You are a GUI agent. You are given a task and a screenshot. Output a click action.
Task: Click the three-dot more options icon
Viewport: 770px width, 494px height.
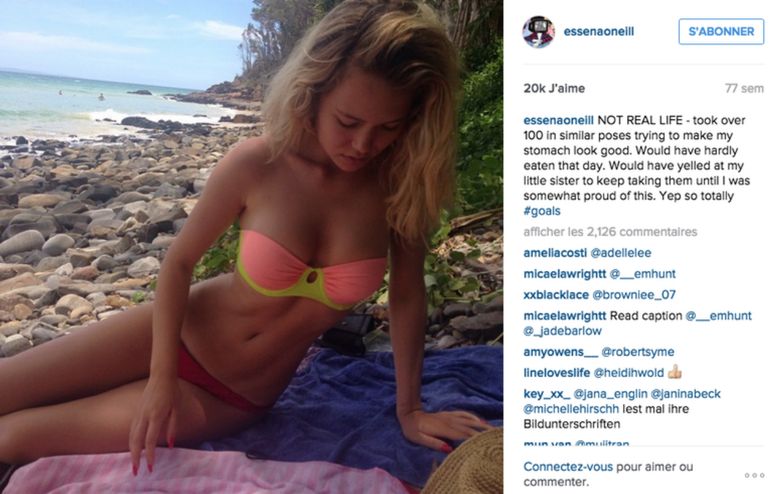point(754,475)
